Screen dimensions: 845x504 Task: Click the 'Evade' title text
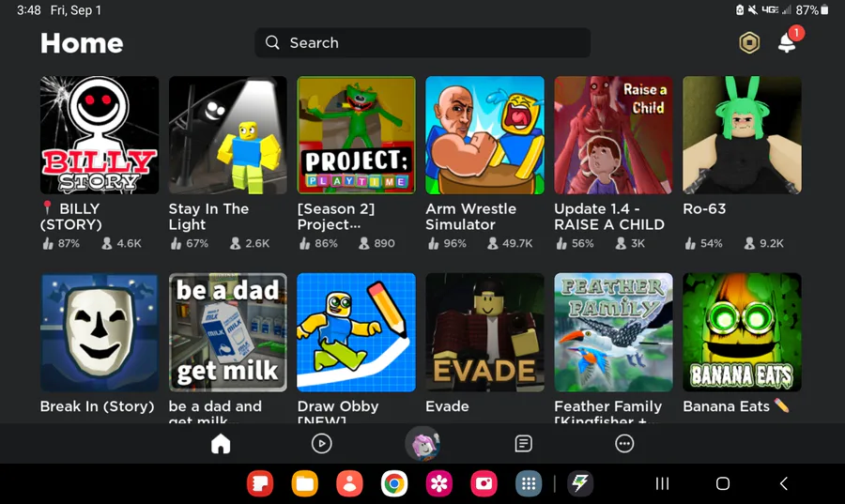coord(447,406)
